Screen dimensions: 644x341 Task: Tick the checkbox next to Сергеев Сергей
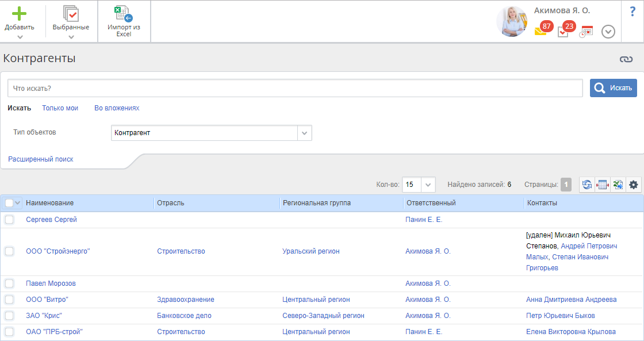9,220
